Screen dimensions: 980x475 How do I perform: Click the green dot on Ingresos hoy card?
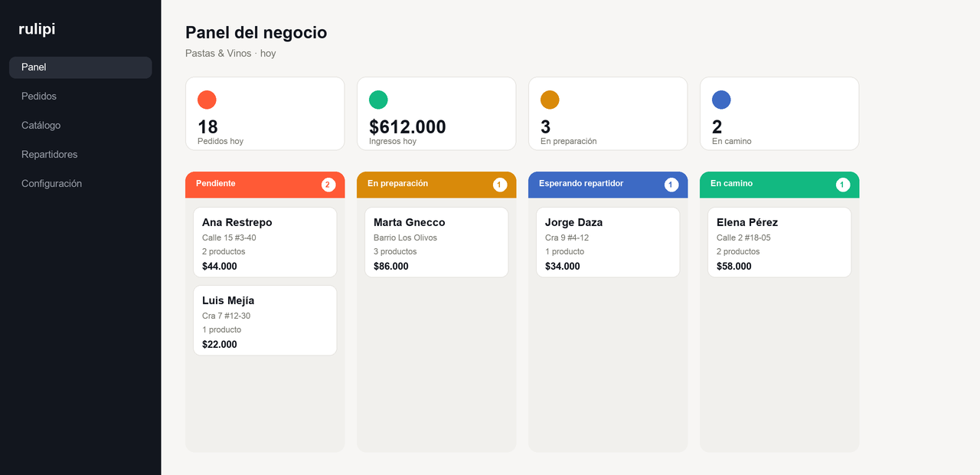pos(378,100)
